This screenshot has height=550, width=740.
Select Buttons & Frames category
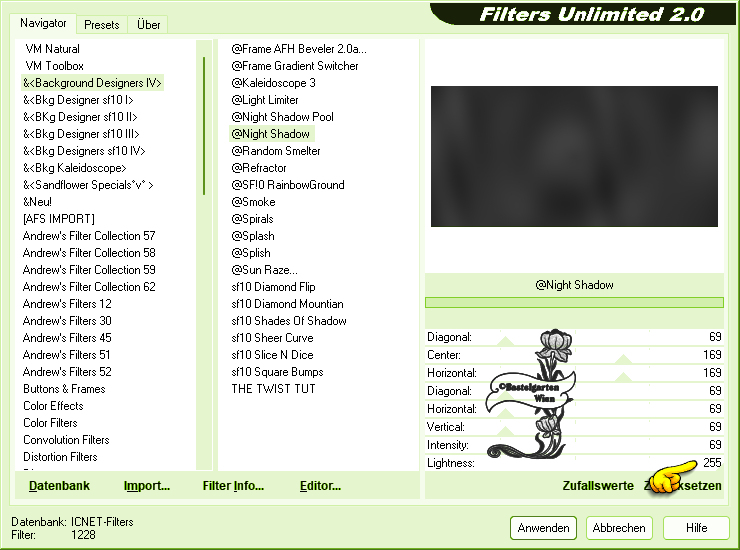pos(64,389)
